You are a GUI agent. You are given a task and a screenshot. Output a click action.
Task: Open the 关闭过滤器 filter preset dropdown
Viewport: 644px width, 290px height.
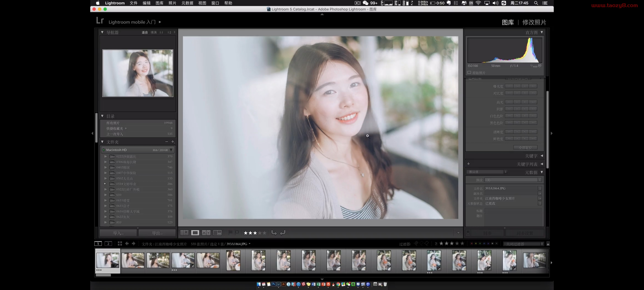[523, 244]
